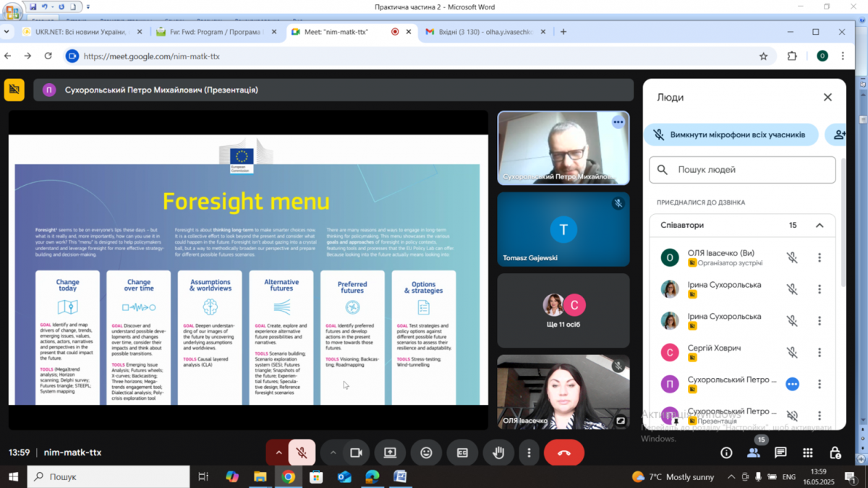Toggle microphone mute in call controls
This screenshot has width=868, height=488.
tap(302, 453)
